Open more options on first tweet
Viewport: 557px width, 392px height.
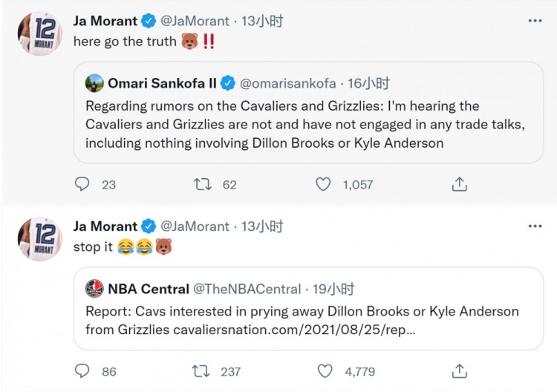535,21
